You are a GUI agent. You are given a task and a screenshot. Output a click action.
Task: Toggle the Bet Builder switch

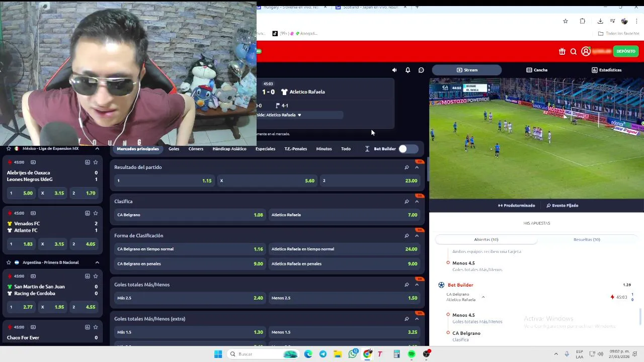[x=408, y=149]
